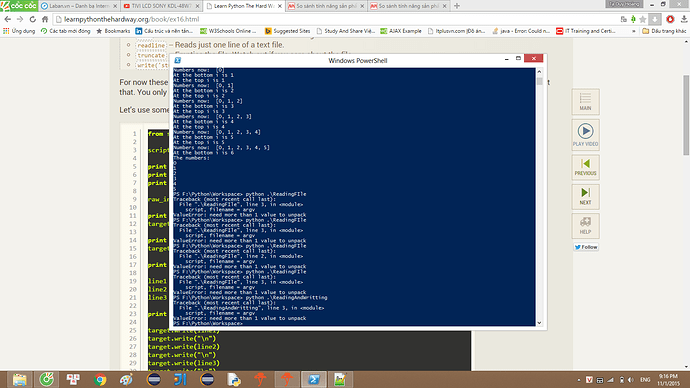The height and width of the screenshot is (388, 690).
Task: Open the Bookmarks folder in bookmarks bar
Action: tap(113, 31)
